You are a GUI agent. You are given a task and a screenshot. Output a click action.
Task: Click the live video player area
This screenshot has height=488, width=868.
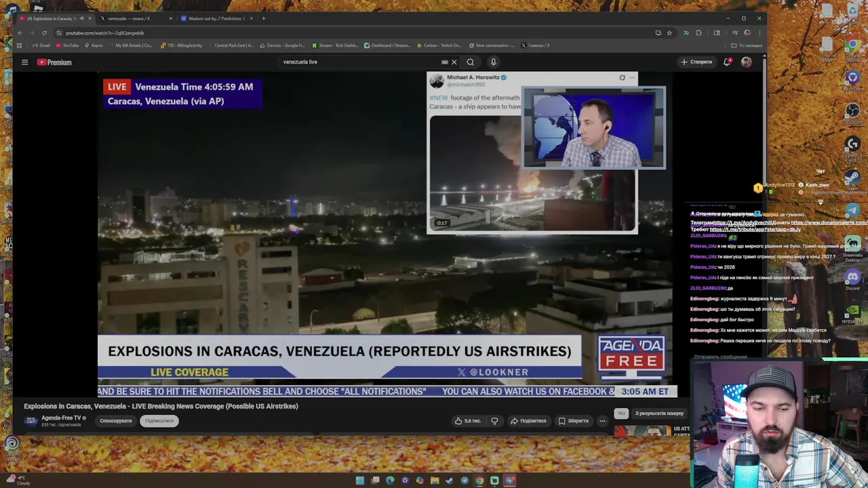[x=385, y=234]
